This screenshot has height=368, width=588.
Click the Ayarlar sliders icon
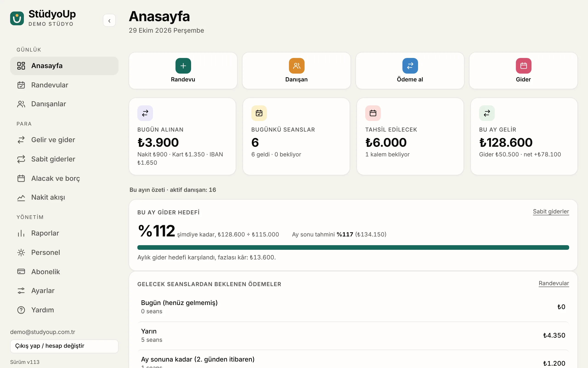click(21, 290)
